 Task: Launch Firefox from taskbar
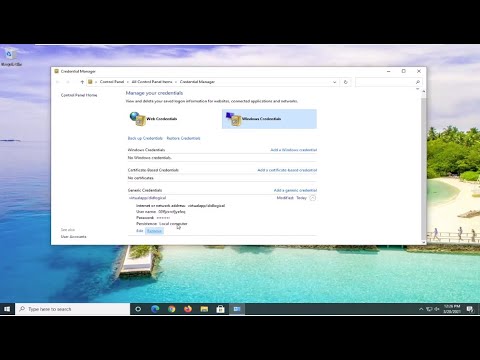click(188, 309)
